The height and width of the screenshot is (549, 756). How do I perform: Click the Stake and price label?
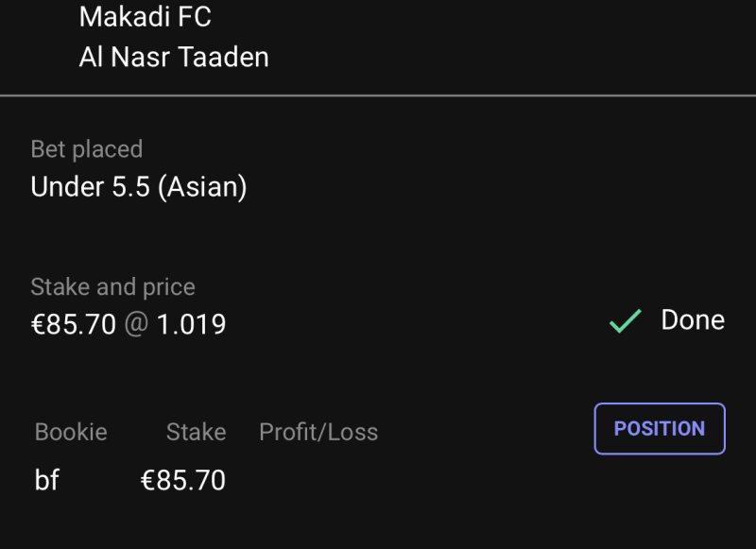click(x=112, y=287)
